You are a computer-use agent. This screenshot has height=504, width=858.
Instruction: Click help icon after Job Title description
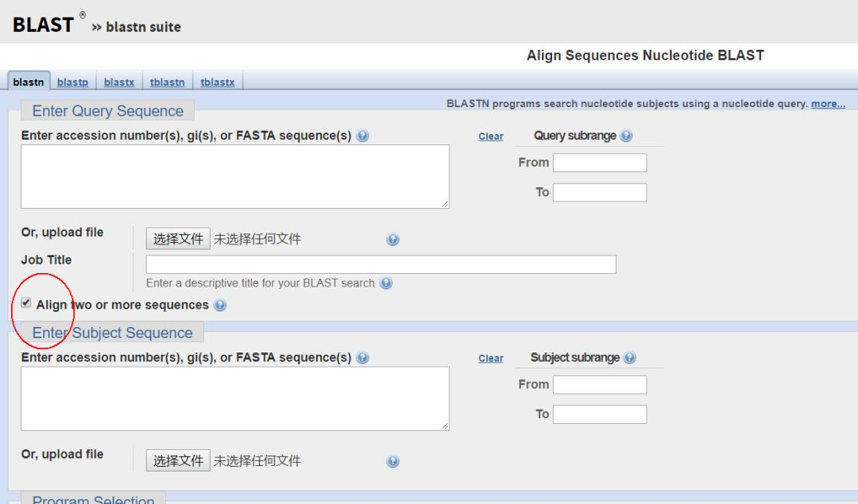386,283
